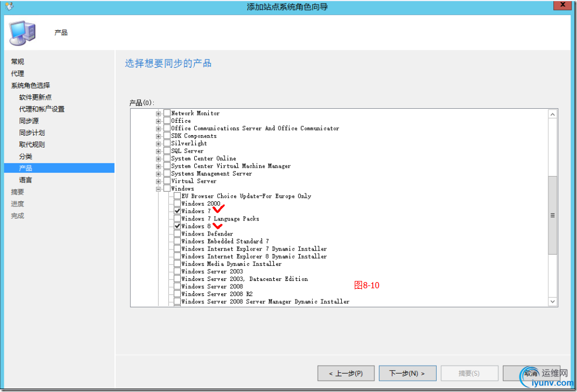This screenshot has height=392, width=577.
Task: Toggle the parent Windows category checkbox
Action: 167,188
